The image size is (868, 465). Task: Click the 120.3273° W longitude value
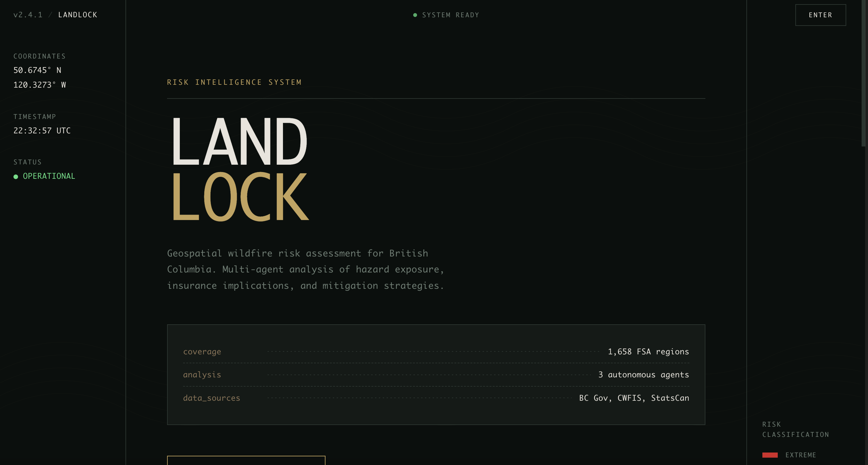point(39,85)
